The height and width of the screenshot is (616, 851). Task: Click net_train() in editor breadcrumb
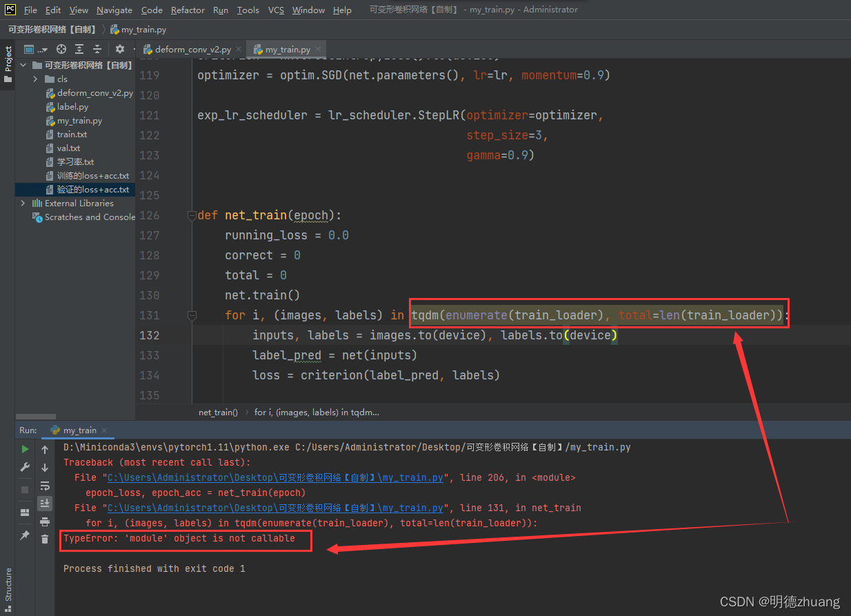[218, 412]
